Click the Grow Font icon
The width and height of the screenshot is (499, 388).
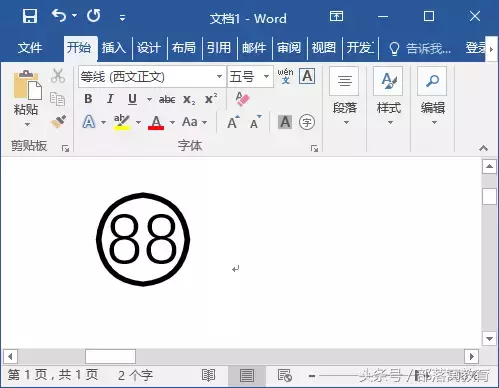pyautogui.click(x=233, y=122)
